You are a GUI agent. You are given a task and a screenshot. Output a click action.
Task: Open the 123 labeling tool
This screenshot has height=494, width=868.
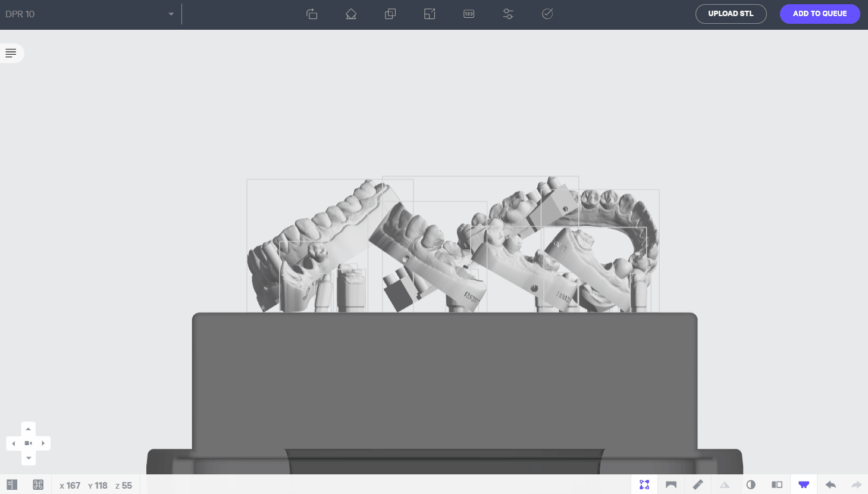click(469, 14)
